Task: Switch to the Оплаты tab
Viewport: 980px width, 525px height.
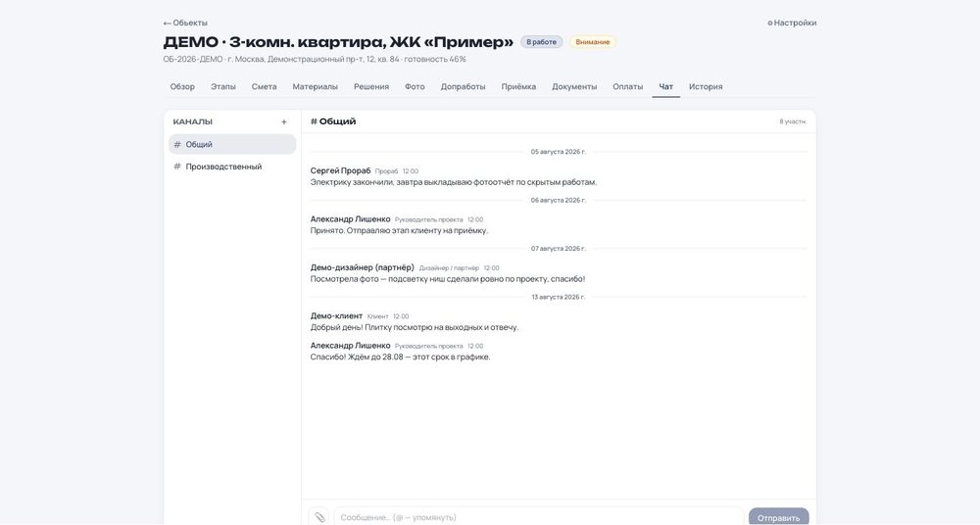Action: tap(627, 87)
